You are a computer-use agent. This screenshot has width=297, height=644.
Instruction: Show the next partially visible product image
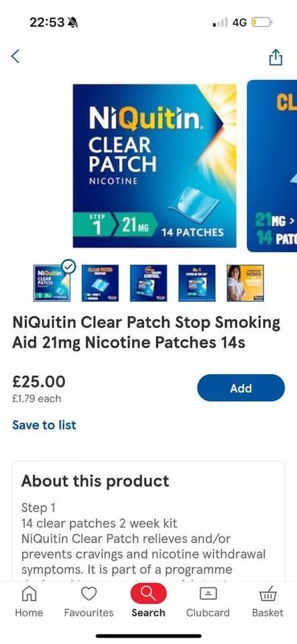pos(272,166)
